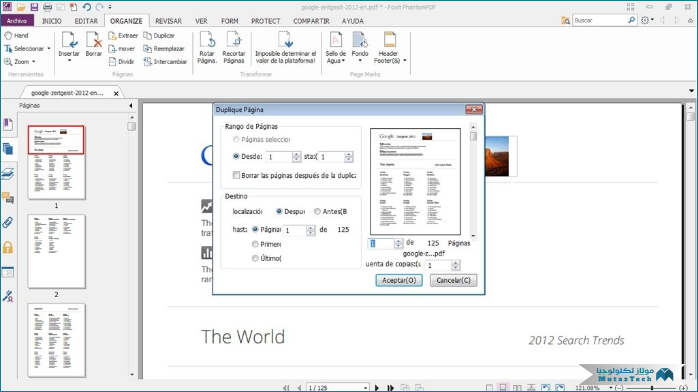The width and height of the screenshot is (698, 392).
Task: Collapse the Páginas panel with its arrow
Action: (x=130, y=105)
